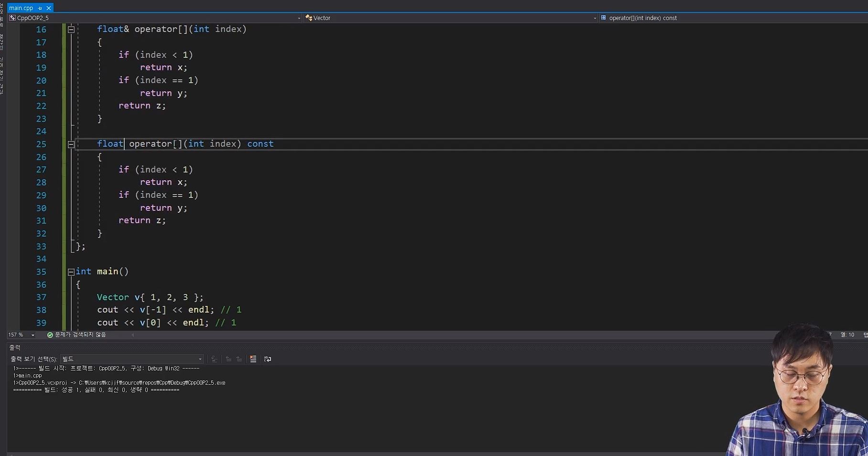Open the CppOOP2_5 project scope dropdown
The height and width of the screenshot is (456, 868).
coord(299,18)
